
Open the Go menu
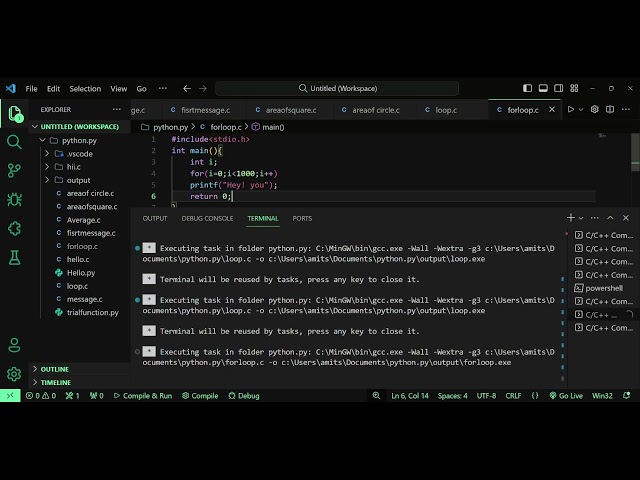[x=141, y=89]
